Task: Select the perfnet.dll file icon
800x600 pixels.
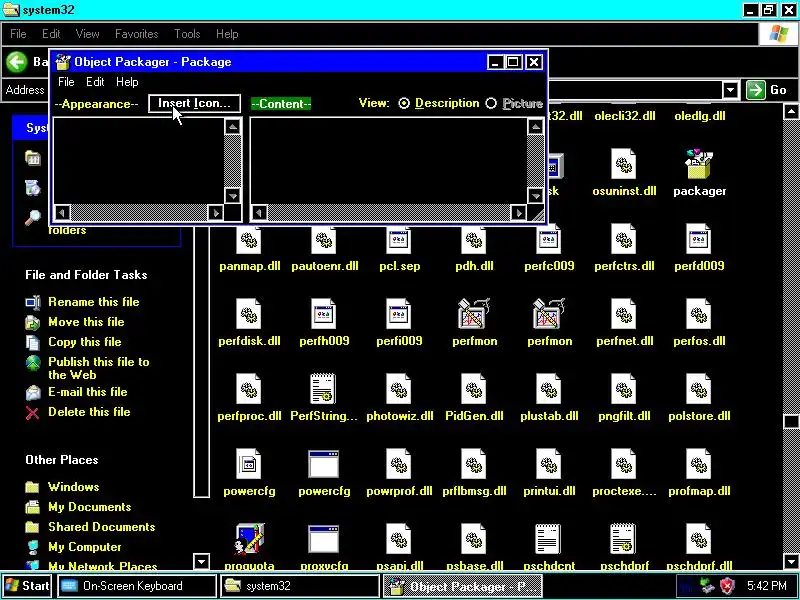Action: click(x=623, y=314)
